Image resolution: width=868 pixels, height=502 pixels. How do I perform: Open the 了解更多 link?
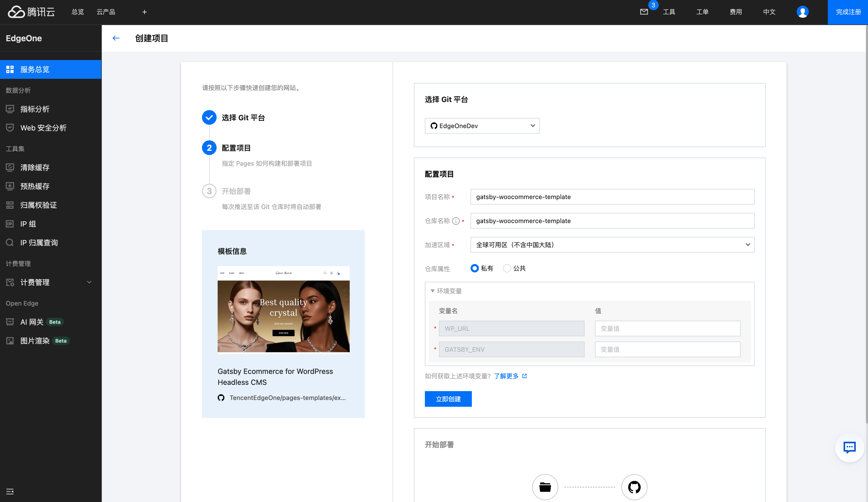[506, 376]
